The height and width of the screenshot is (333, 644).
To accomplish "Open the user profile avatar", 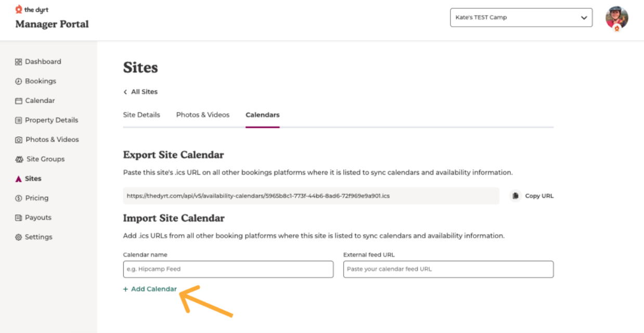I will (617, 18).
